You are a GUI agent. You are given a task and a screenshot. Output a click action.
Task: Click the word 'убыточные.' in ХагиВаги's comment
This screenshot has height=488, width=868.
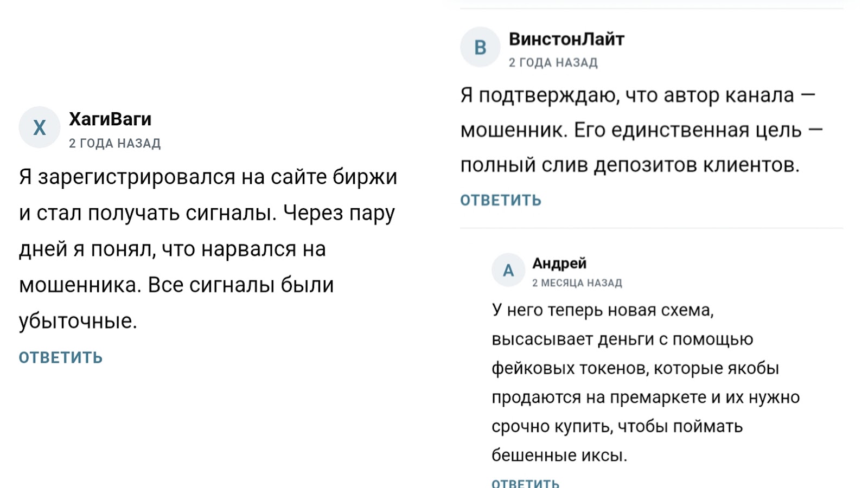point(78,321)
